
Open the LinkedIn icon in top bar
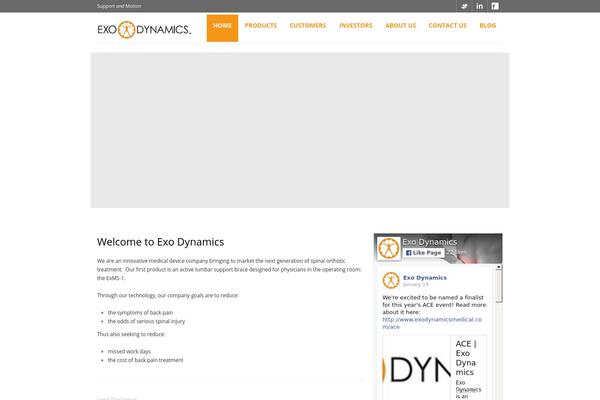(x=479, y=6)
